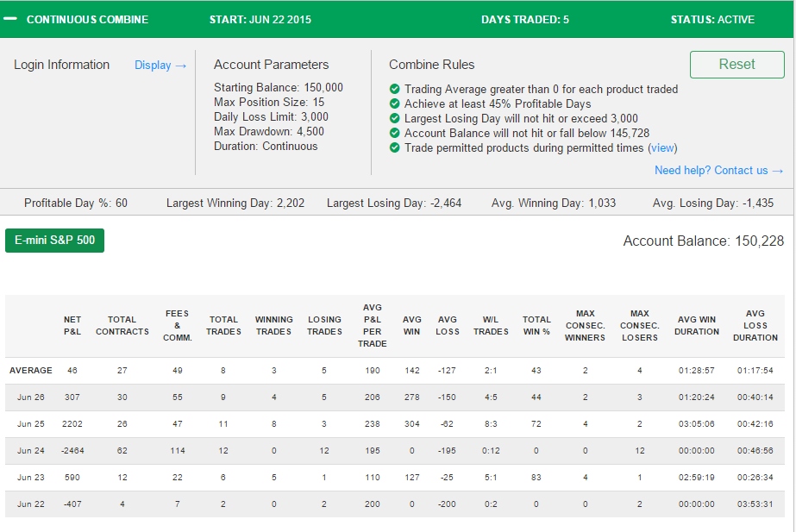
Task: Click the Daily Loss Limit: 3,000 parameter
Action: [x=271, y=116]
